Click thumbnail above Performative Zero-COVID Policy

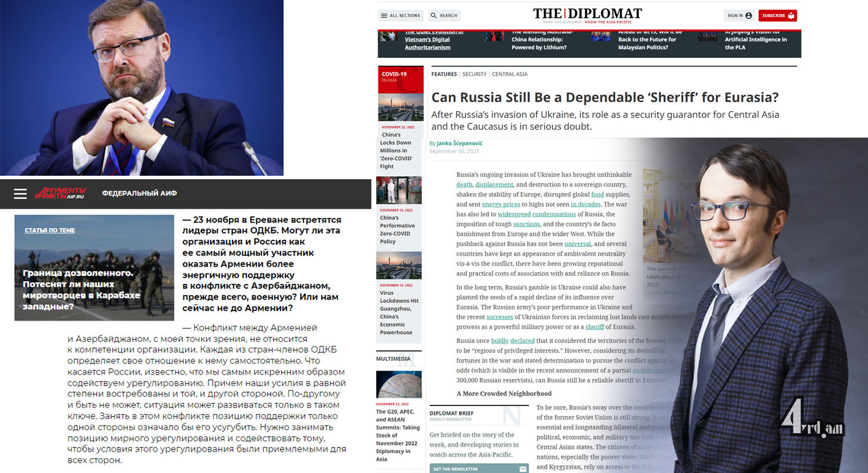[399, 190]
